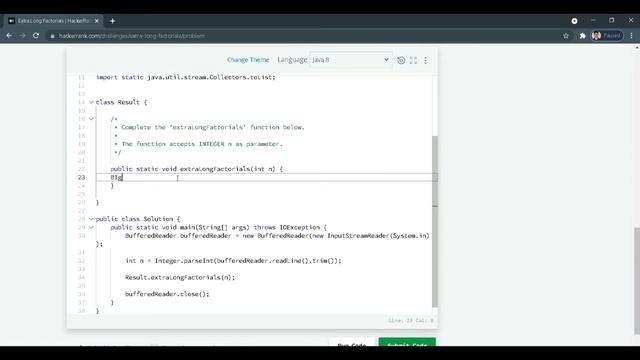The image size is (640, 360).
Task: Restore down the browser window
Action: pos(611,20)
